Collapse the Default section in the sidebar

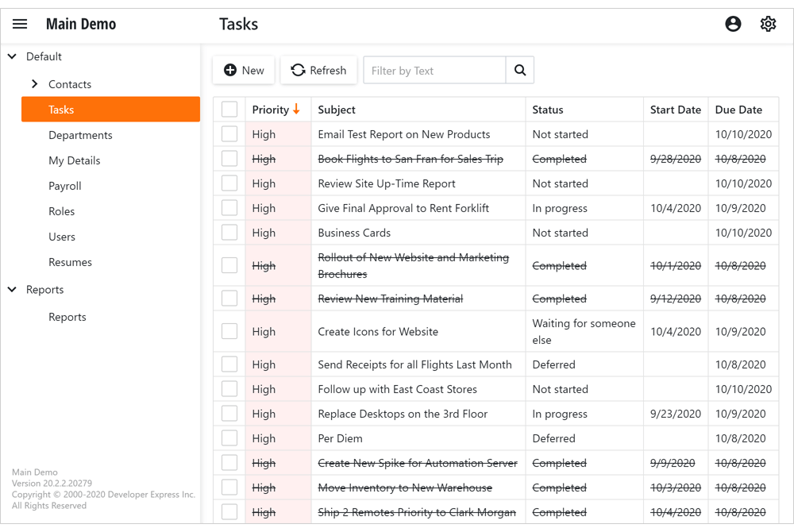[x=11, y=56]
